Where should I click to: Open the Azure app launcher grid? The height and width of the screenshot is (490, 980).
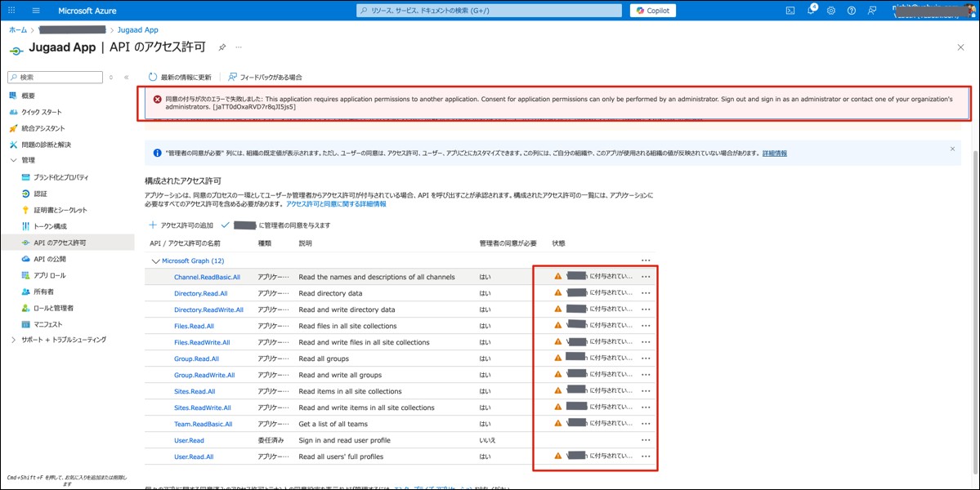pyautogui.click(x=12, y=11)
